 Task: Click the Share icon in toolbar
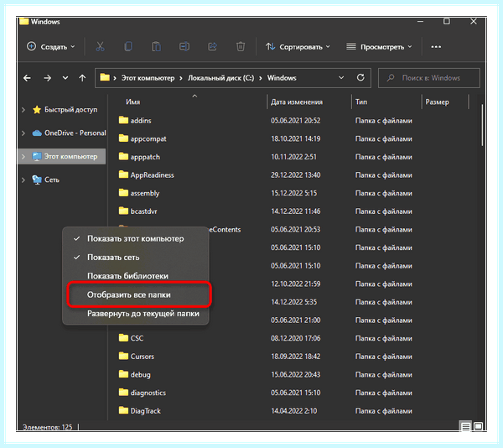[212, 47]
